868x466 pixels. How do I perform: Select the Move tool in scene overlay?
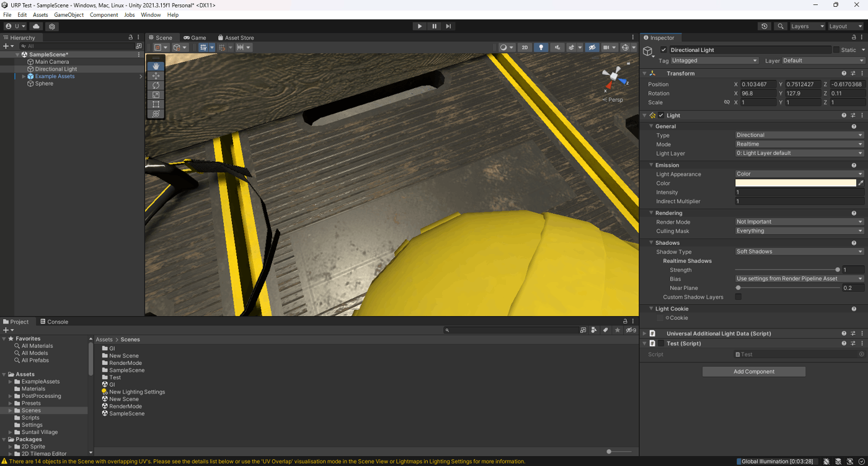pyautogui.click(x=156, y=76)
